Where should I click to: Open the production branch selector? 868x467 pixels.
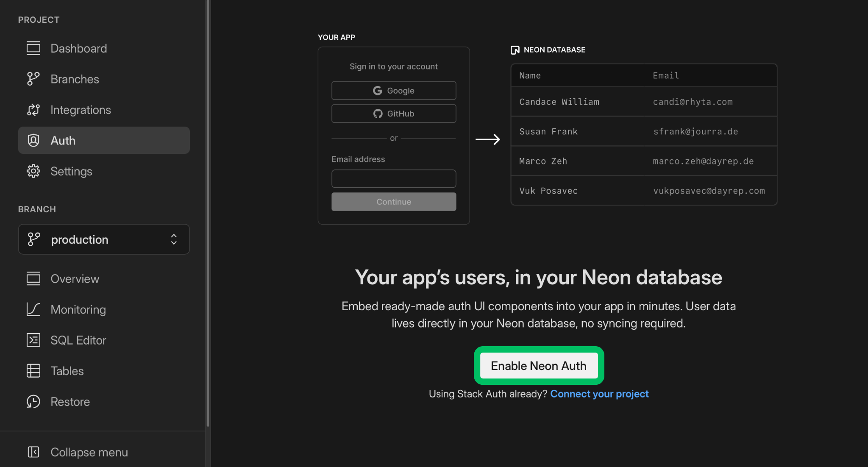[103, 239]
